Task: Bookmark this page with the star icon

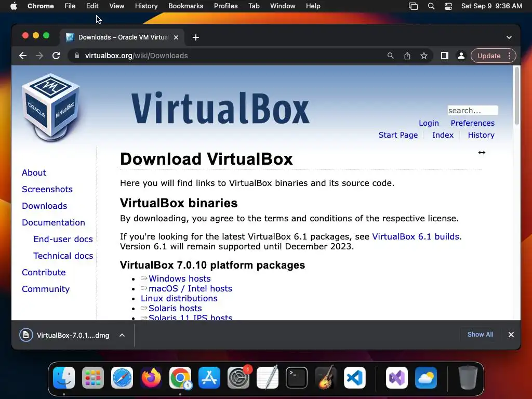Action: point(424,56)
